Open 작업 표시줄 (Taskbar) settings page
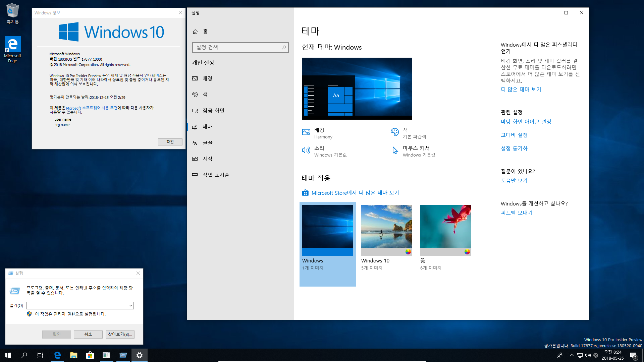The image size is (644, 362). [240, 175]
